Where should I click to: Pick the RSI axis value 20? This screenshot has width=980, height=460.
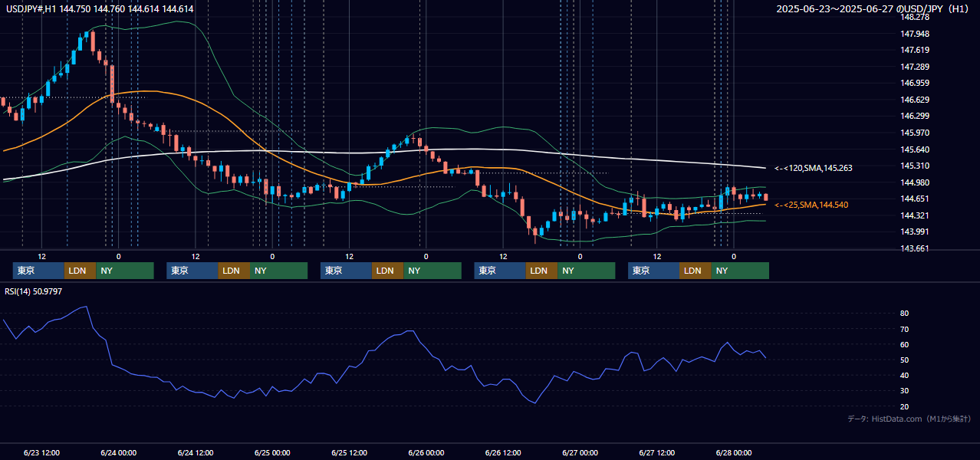click(x=905, y=406)
